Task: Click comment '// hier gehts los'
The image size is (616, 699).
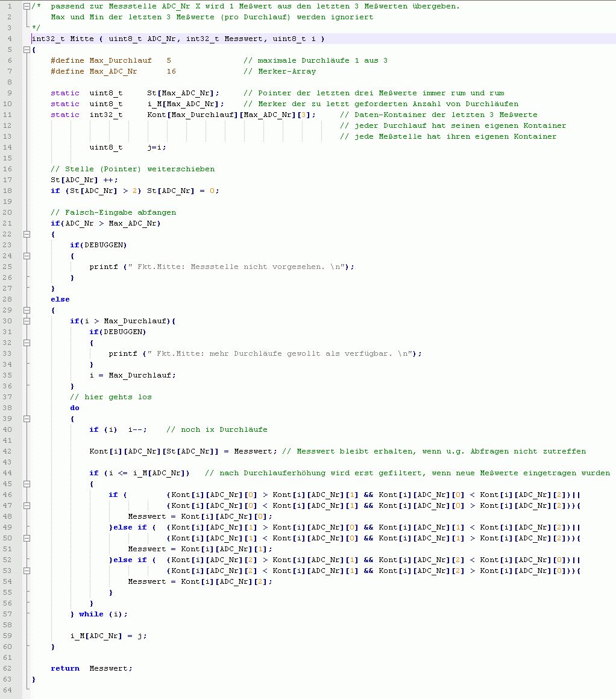Action: tap(111, 397)
